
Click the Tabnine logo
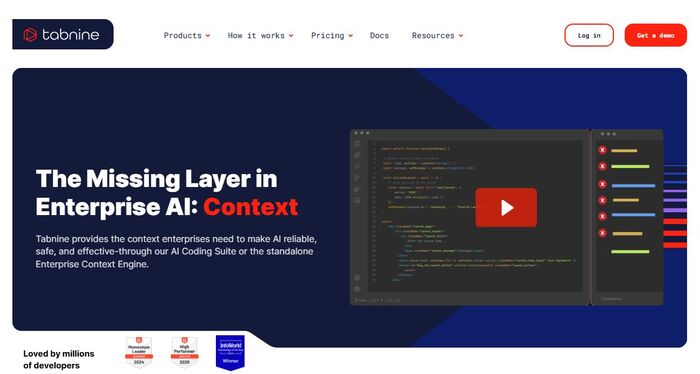62,34
